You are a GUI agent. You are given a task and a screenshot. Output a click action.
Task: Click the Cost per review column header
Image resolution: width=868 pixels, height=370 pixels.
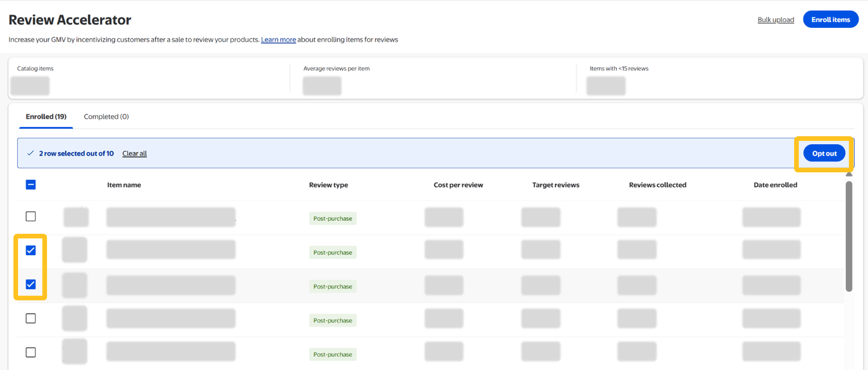[458, 185]
